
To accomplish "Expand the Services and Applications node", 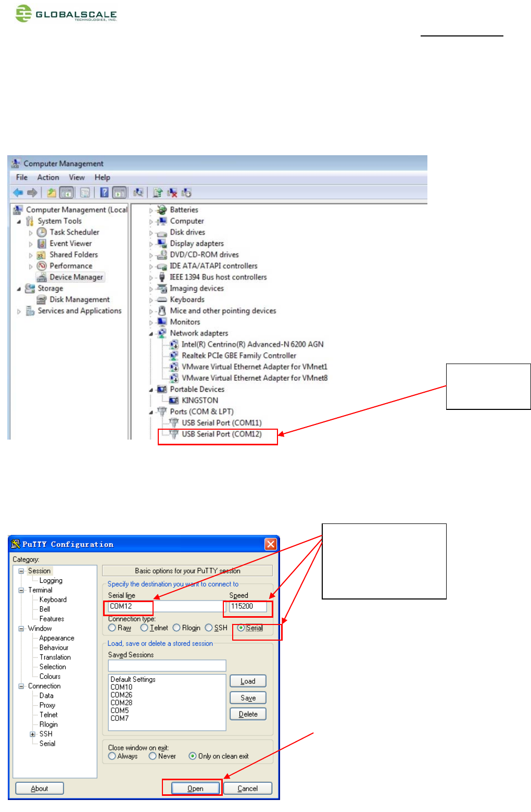I will [x=19, y=311].
